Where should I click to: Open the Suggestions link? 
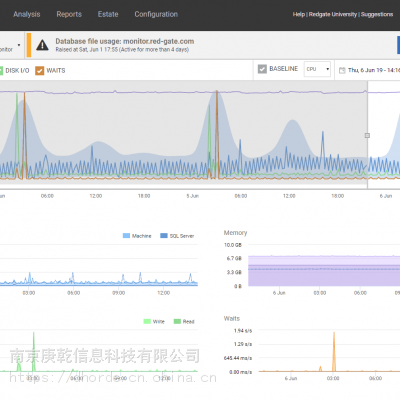pos(377,14)
